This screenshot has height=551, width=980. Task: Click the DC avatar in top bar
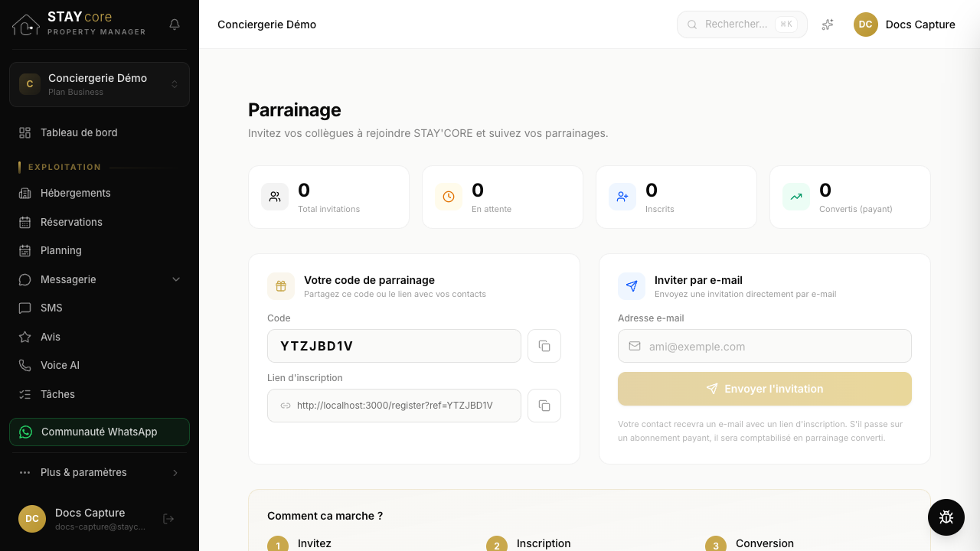pyautogui.click(x=866, y=24)
